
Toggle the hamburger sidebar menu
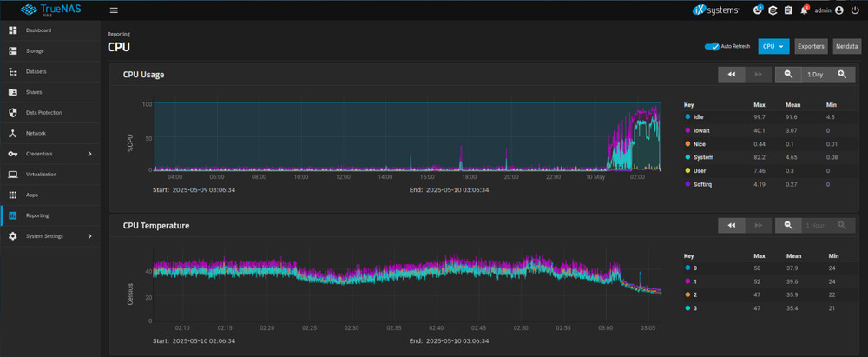pos(114,10)
